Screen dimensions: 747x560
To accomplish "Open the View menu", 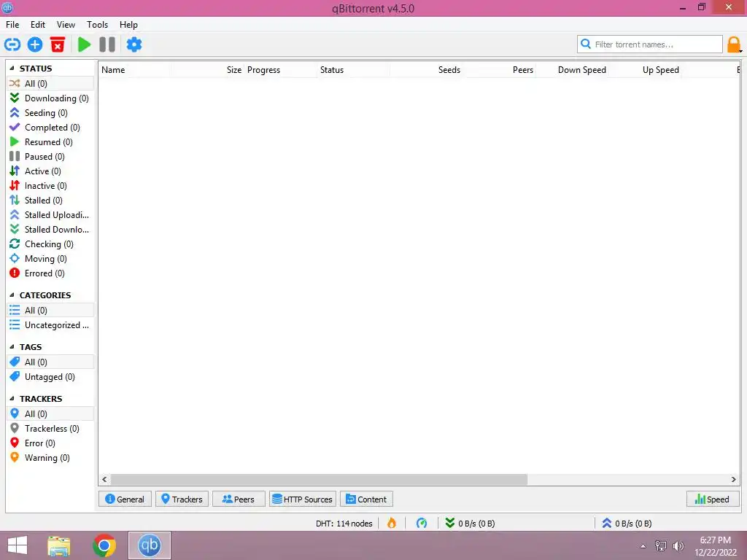I will tap(66, 25).
